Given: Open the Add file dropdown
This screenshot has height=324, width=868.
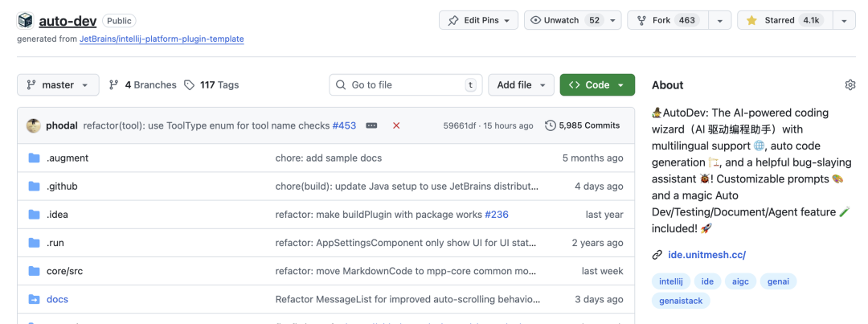Looking at the screenshot, I should (521, 85).
